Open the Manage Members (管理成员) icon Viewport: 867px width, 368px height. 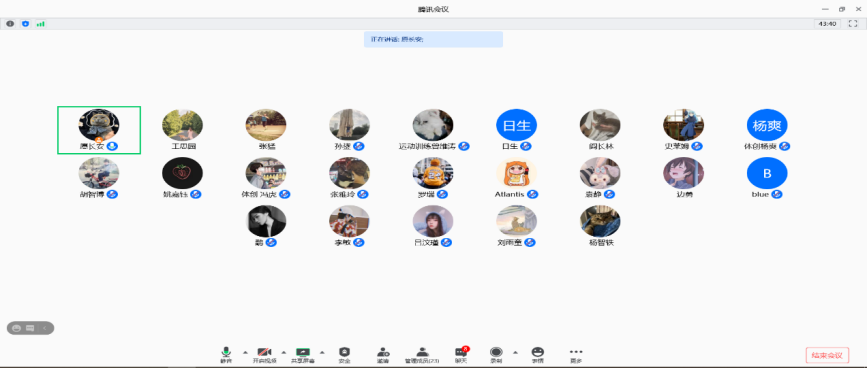(422, 354)
